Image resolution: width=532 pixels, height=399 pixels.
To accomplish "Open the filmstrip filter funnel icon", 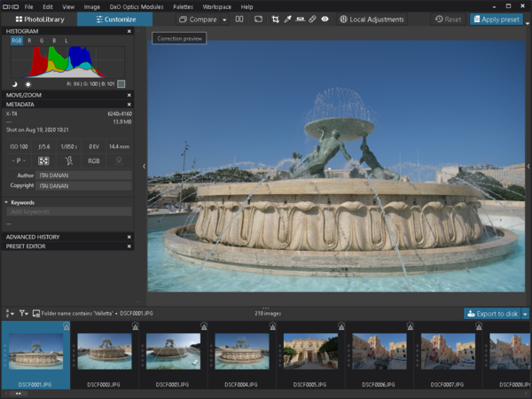I will click(23, 313).
